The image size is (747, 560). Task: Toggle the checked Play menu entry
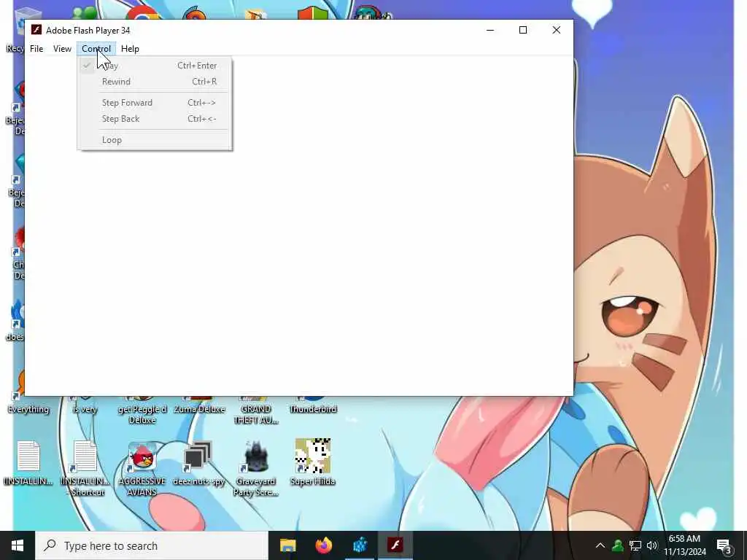pos(156,66)
